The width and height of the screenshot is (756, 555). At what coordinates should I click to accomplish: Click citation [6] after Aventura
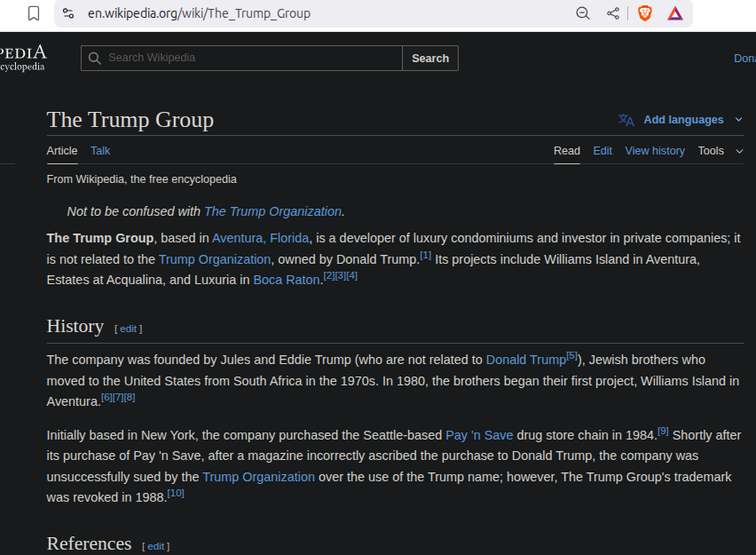pyautogui.click(x=106, y=397)
